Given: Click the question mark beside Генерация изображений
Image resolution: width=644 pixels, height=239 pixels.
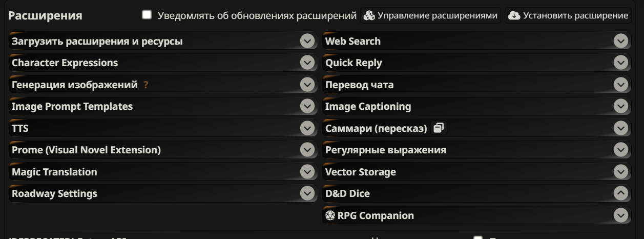Looking at the screenshot, I should coord(146,85).
